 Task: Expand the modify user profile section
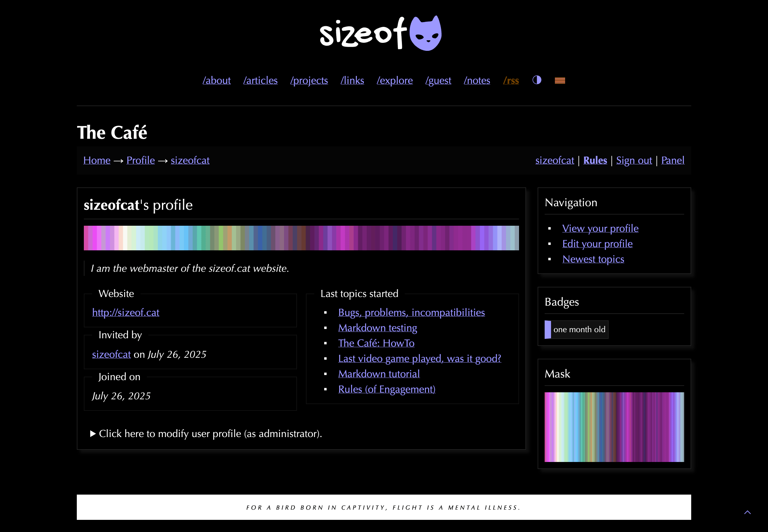point(206,433)
